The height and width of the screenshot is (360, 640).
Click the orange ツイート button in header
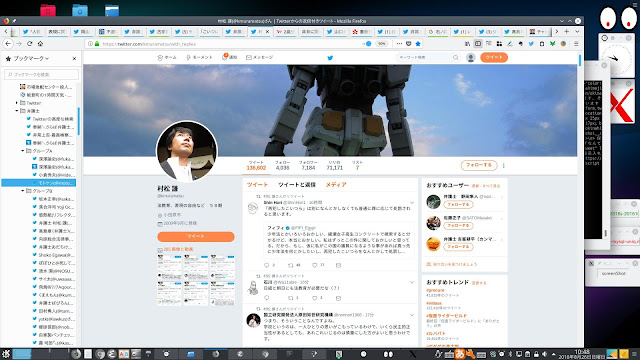pos(494,58)
